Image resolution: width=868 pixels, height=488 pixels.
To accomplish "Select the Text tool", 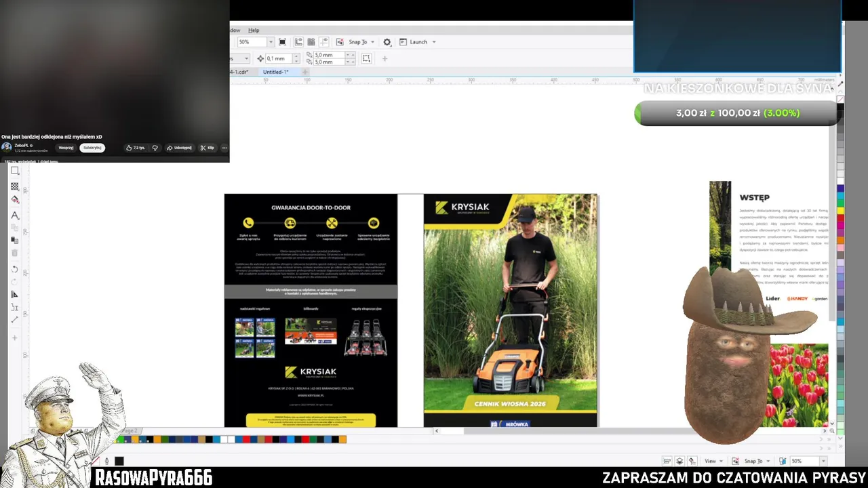I will click(x=15, y=215).
